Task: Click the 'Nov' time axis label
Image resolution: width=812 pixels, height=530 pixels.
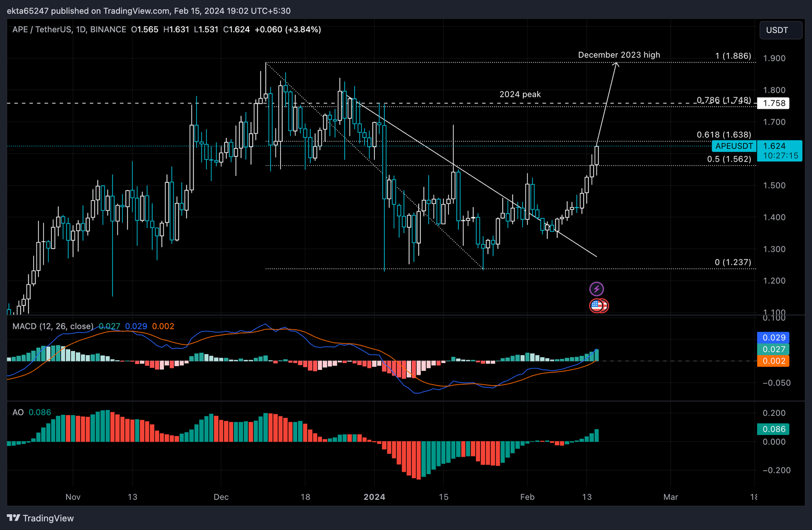Action: click(x=73, y=497)
